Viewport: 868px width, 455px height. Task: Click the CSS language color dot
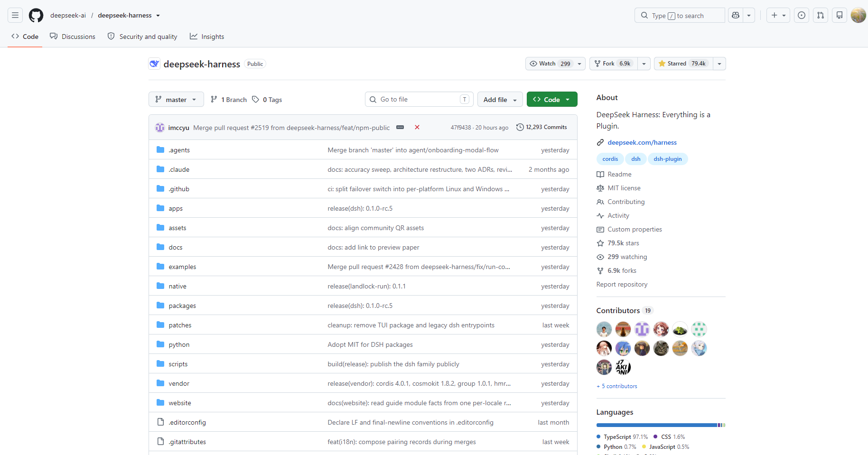655,437
